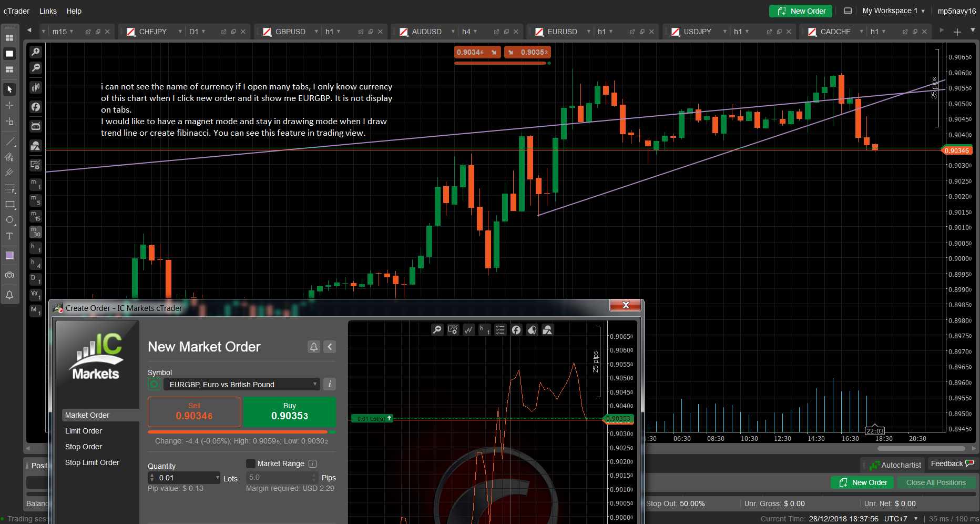Switch chart to h1 timeframe in sidebar
The image size is (980, 524).
(35, 248)
